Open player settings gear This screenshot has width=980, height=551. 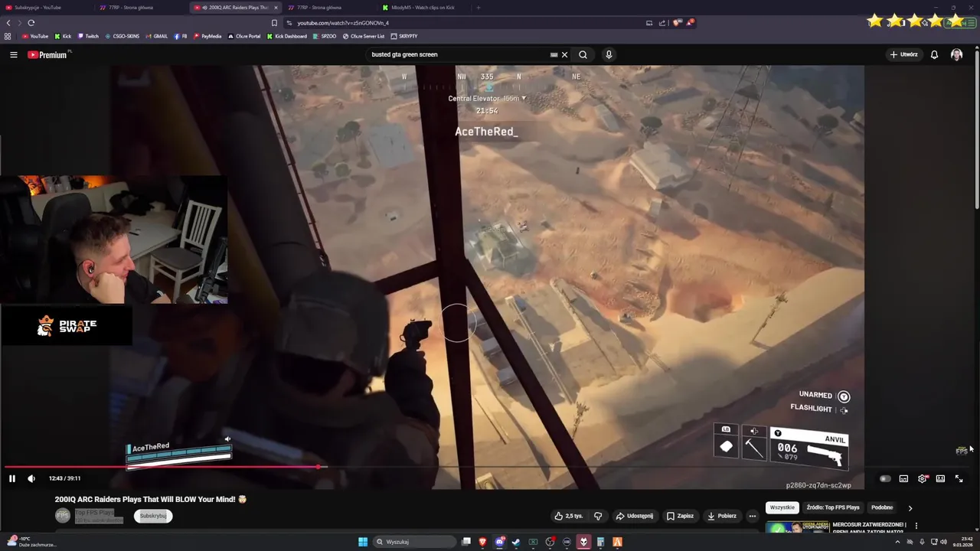(x=922, y=478)
